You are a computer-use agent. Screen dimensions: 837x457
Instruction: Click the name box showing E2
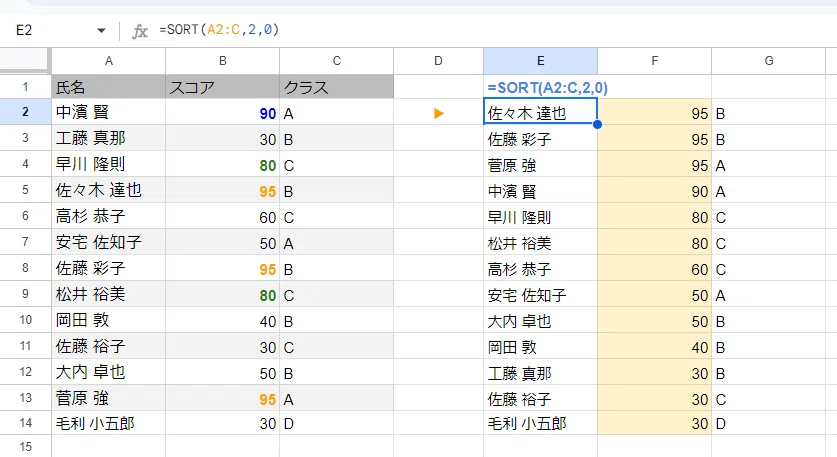[x=25, y=30]
